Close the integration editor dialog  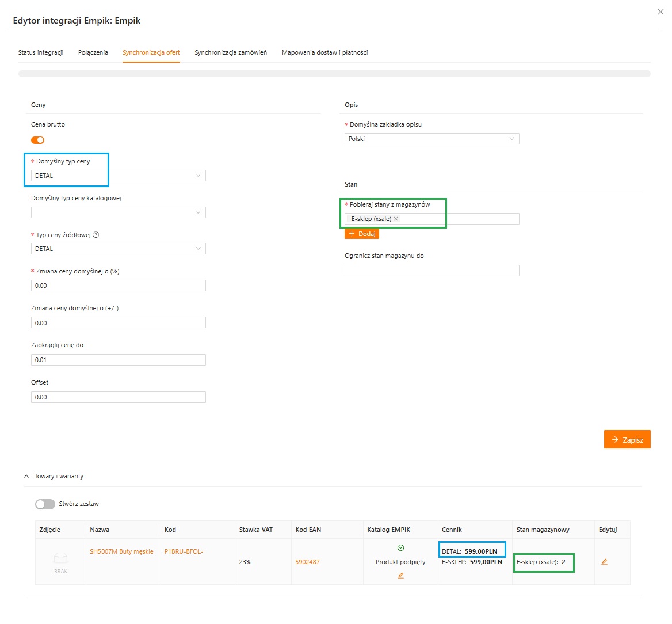tap(660, 12)
